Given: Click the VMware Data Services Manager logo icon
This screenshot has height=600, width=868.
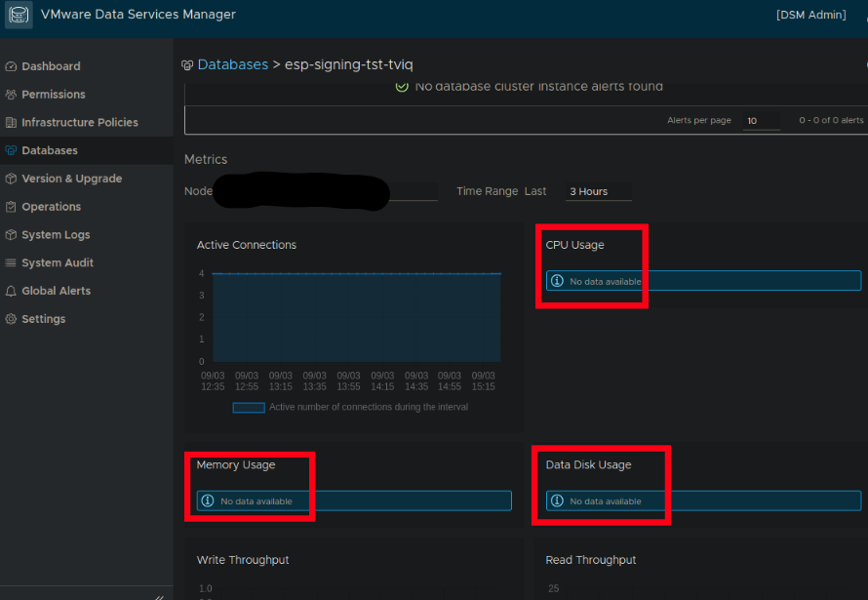Looking at the screenshot, I should pos(19,16).
